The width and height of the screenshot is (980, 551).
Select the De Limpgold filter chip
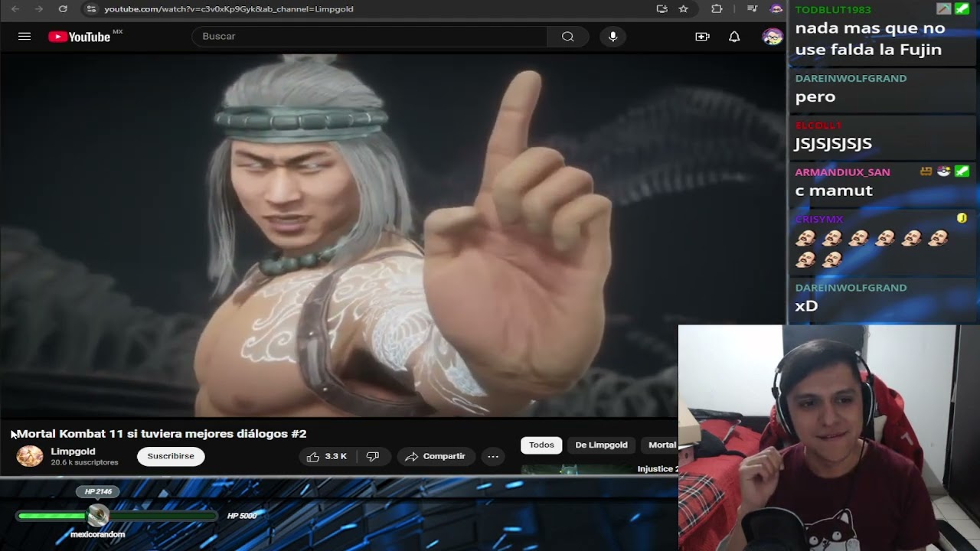click(x=601, y=445)
